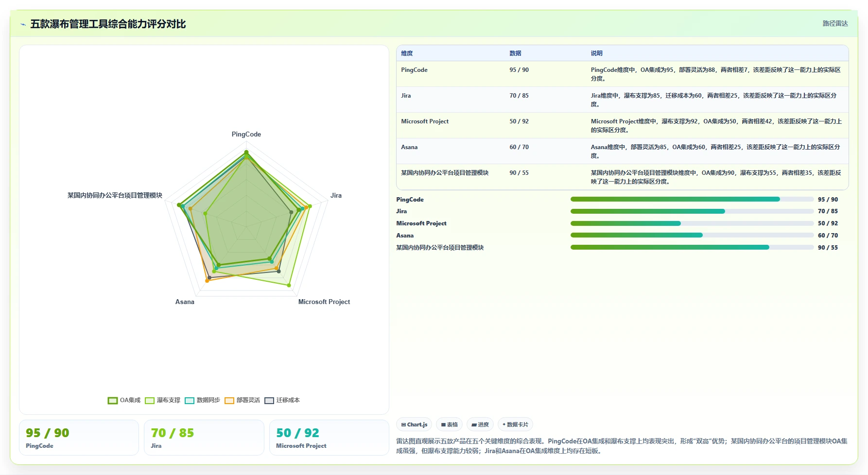Select the PingCode cell in the table
This screenshot has height=475, width=868.
(451, 74)
